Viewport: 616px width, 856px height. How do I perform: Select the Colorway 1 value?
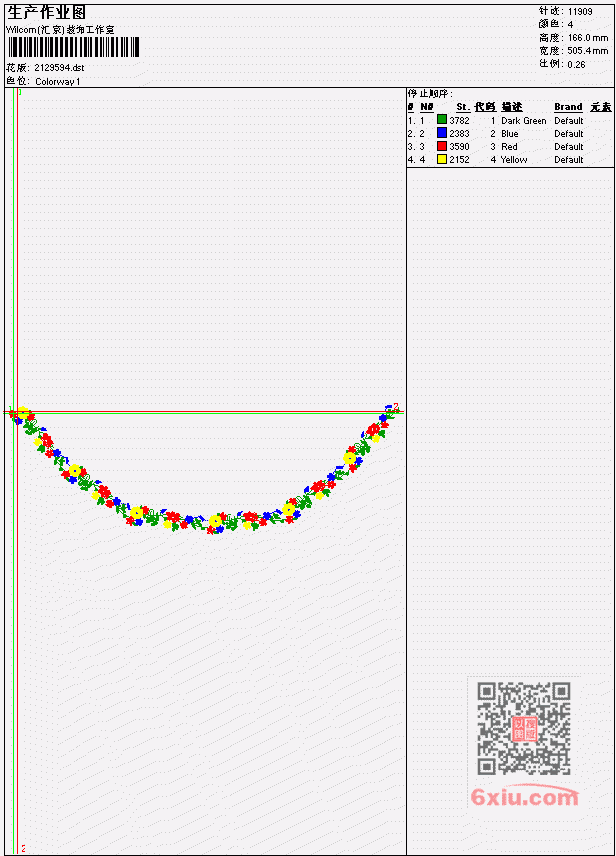(58, 82)
